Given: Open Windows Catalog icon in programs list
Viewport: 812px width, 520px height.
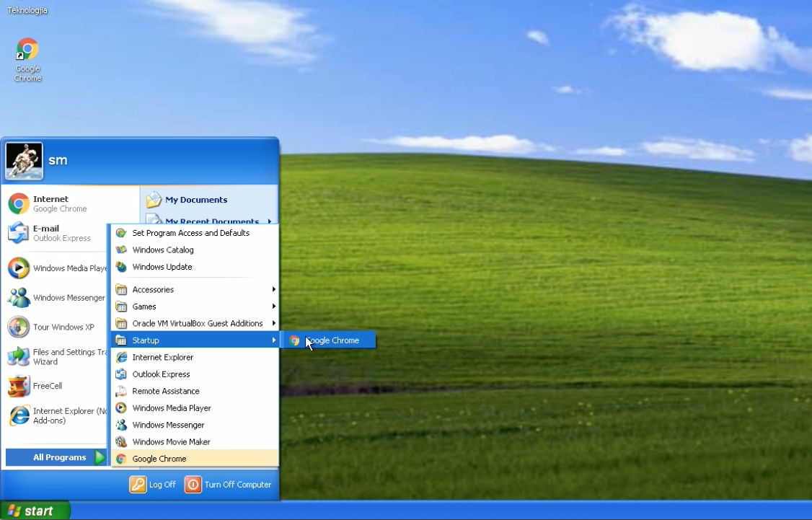Looking at the screenshot, I should [121, 250].
